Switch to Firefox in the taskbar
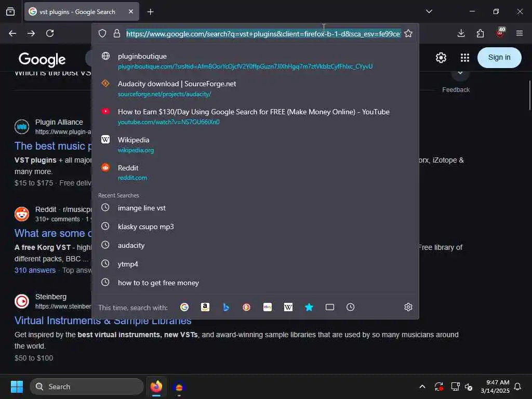532x399 pixels. point(156,387)
